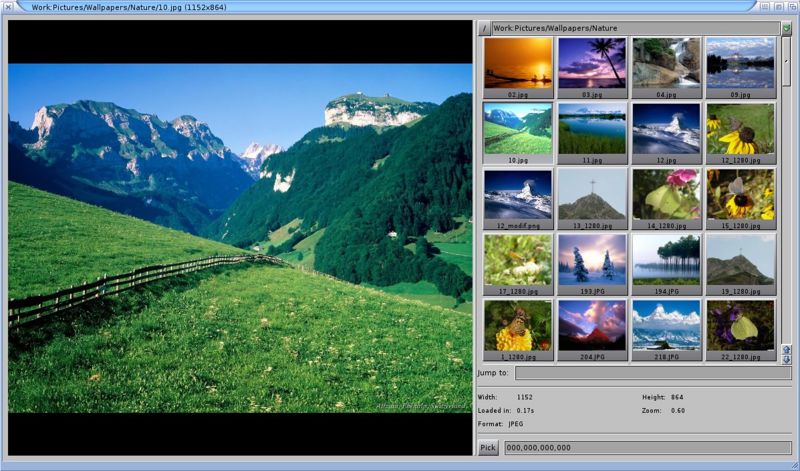This screenshot has width=800, height=471.
Task: Click the scroll down arrow in thumbnail list
Action: 786,359
